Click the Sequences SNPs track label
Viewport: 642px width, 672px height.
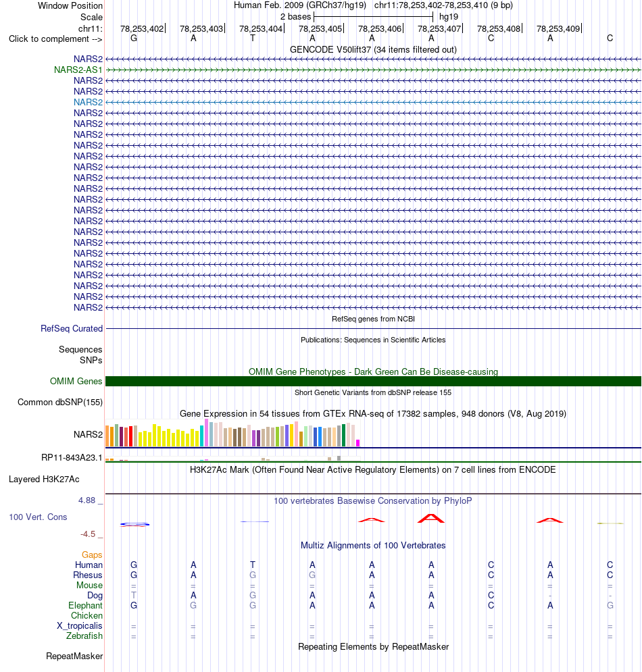pyautogui.click(x=80, y=355)
